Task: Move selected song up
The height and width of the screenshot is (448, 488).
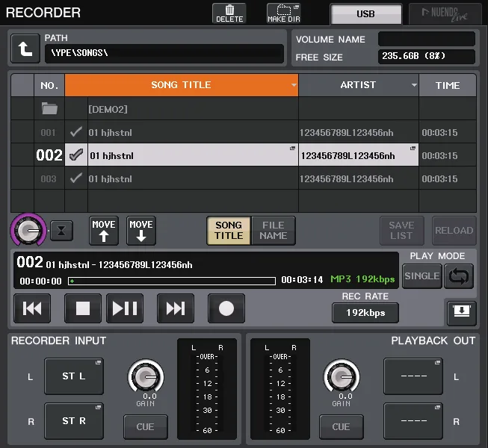Action: click(104, 231)
